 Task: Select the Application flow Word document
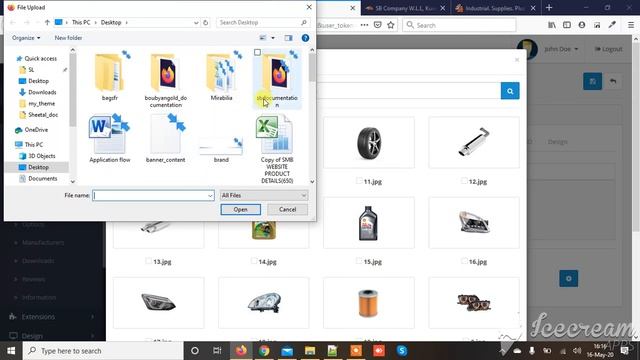(x=110, y=139)
